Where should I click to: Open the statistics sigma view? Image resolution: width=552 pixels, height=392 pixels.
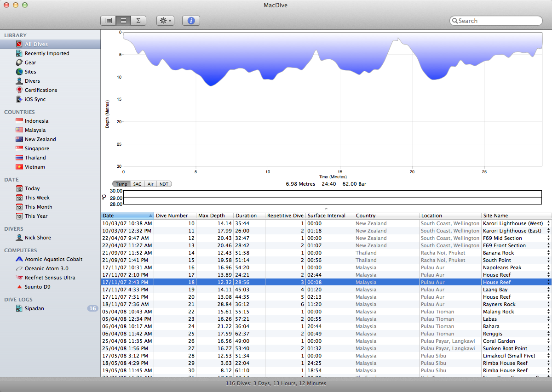[x=138, y=21]
